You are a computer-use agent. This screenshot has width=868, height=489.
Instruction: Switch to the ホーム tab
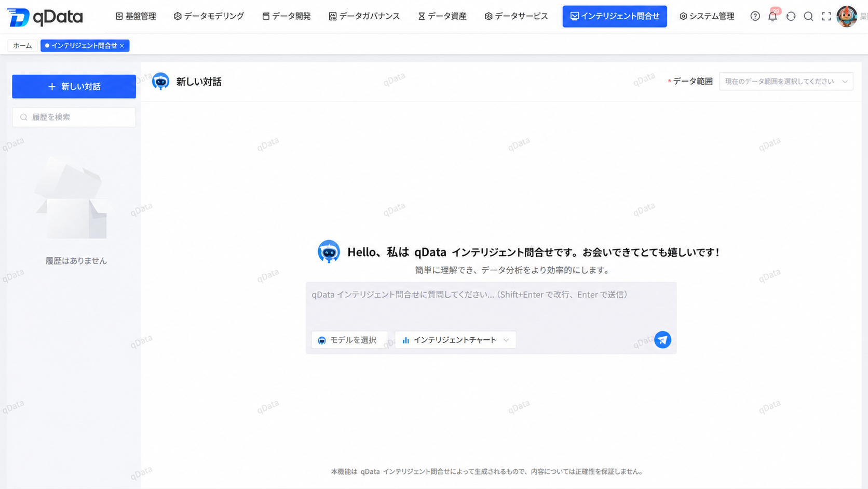[x=22, y=46]
